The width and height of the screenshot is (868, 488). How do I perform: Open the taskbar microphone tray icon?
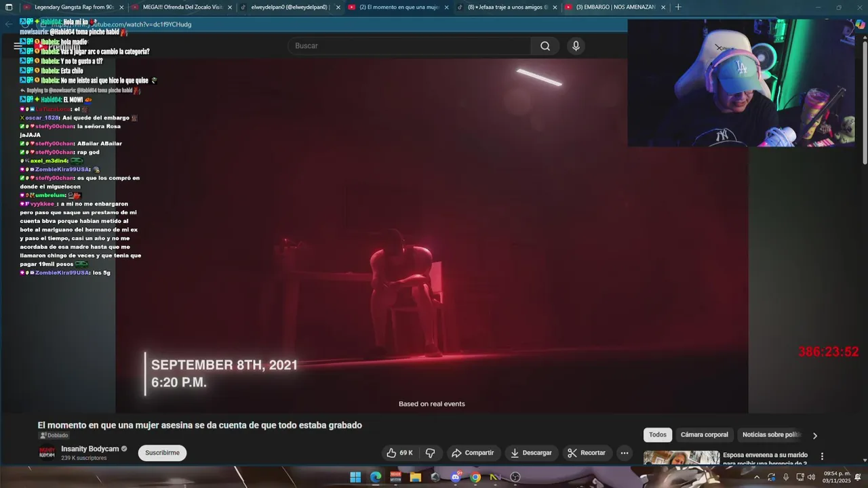click(x=786, y=477)
